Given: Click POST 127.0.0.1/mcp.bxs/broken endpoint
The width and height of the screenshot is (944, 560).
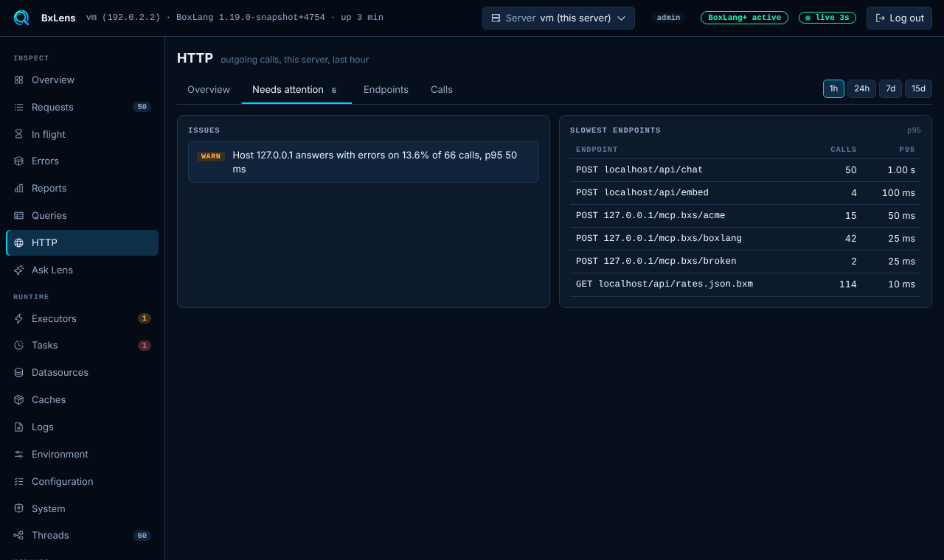Looking at the screenshot, I should click(746, 261).
